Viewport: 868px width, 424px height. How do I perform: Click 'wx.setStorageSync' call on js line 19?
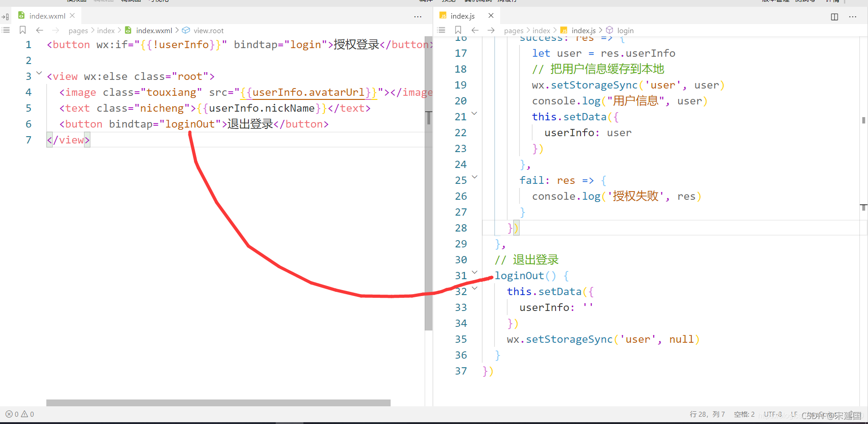585,85
